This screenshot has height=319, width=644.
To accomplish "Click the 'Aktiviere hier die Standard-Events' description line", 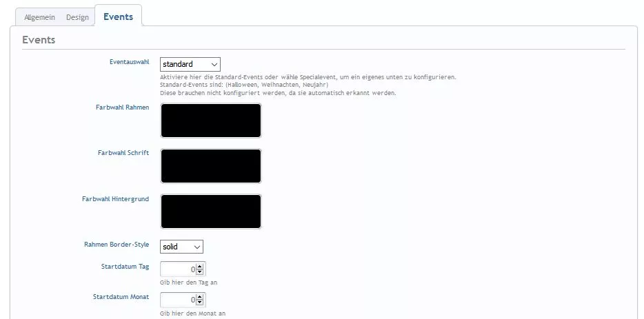I will click(308, 76).
